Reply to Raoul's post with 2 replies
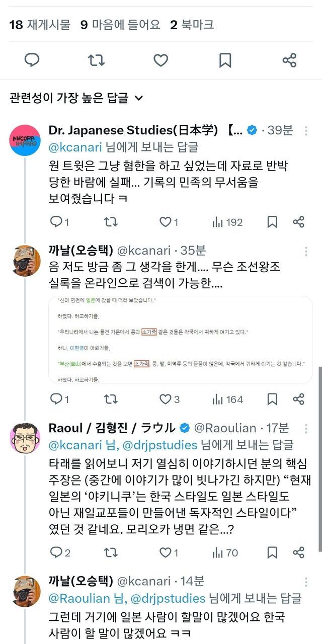 pyautogui.click(x=60, y=552)
